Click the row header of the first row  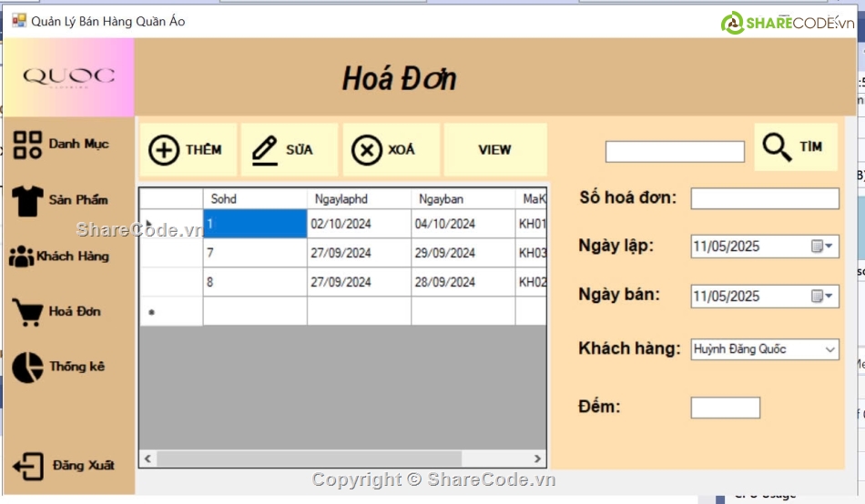tap(171, 224)
